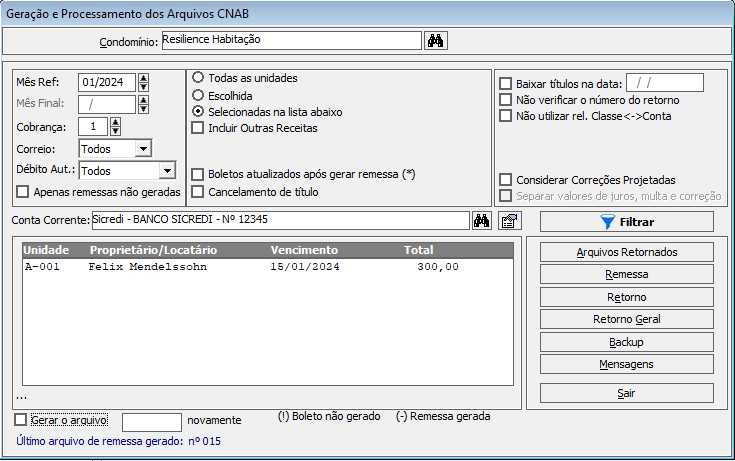Click the 300,00 total value cell
Image resolution: width=735 pixels, height=461 pixels.
[438, 267]
